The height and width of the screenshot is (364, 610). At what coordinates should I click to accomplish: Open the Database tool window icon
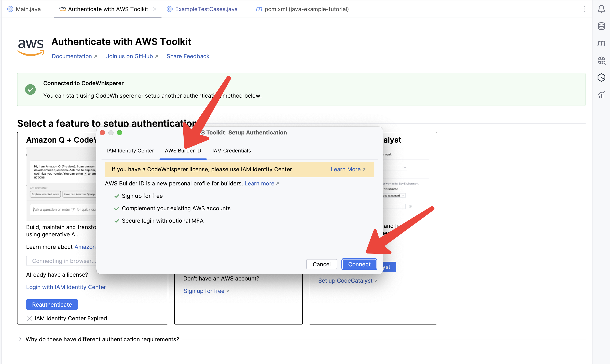pos(601,26)
